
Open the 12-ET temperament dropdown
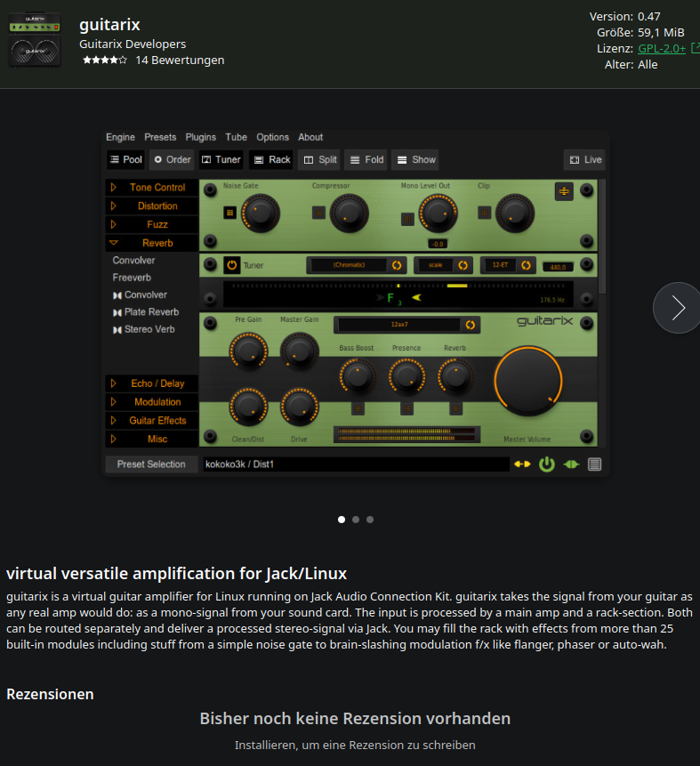click(508, 265)
